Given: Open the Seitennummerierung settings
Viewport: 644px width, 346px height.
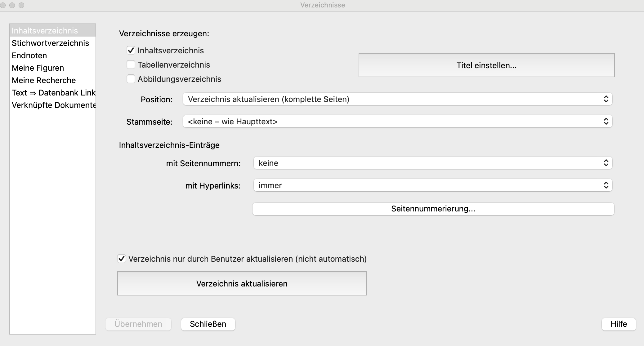Looking at the screenshot, I should pyautogui.click(x=433, y=209).
